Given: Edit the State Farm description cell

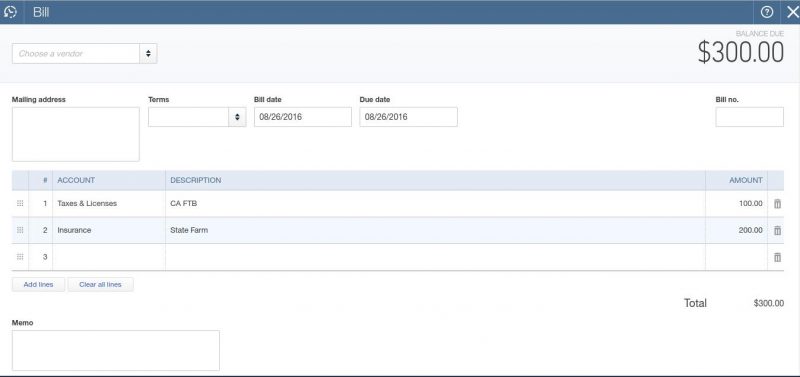Looking at the screenshot, I should [x=435, y=231].
